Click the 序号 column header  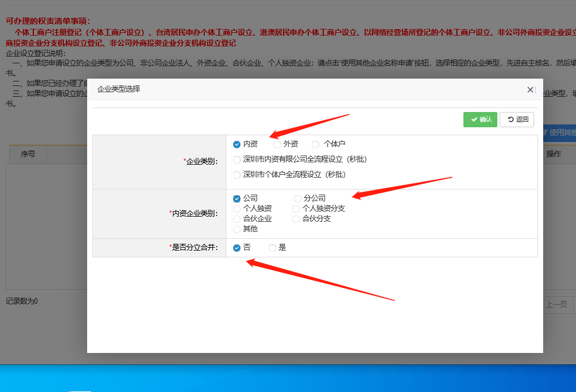click(28, 154)
